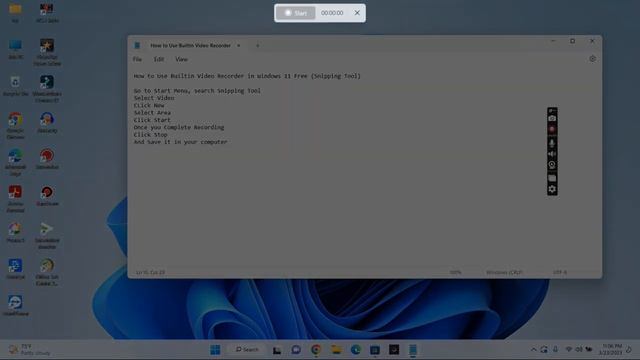
Task: Open the Wi-Fi network tray icon
Action: point(568,350)
